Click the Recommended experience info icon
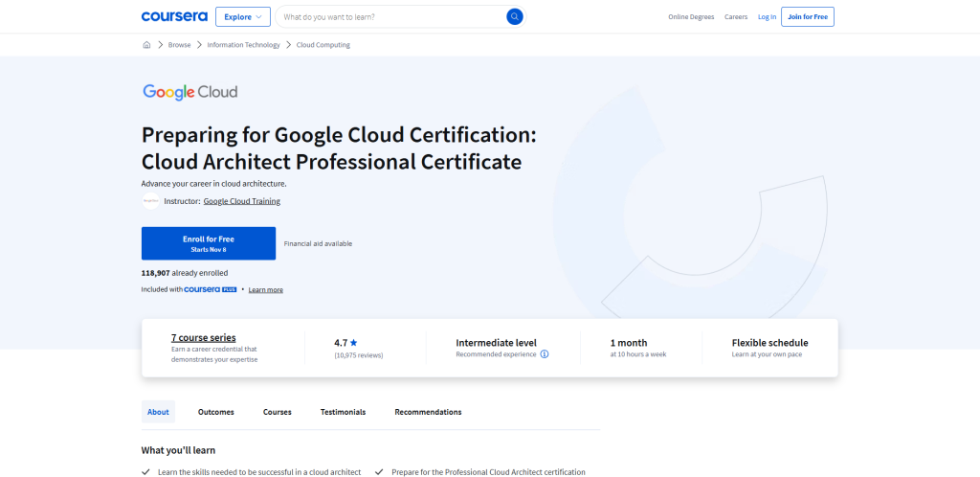 [x=545, y=353]
